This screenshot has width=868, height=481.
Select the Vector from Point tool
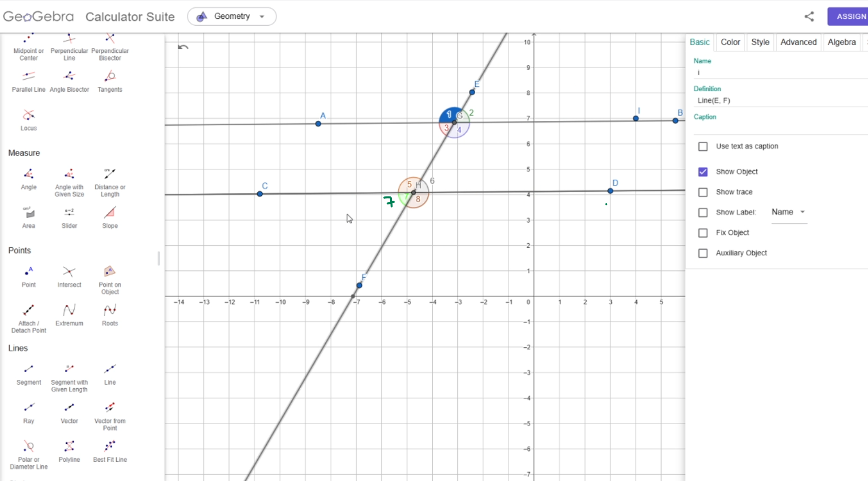tap(110, 416)
